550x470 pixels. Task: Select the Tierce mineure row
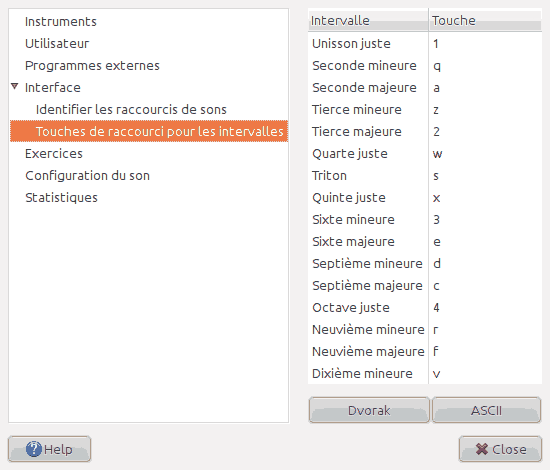(x=425, y=110)
